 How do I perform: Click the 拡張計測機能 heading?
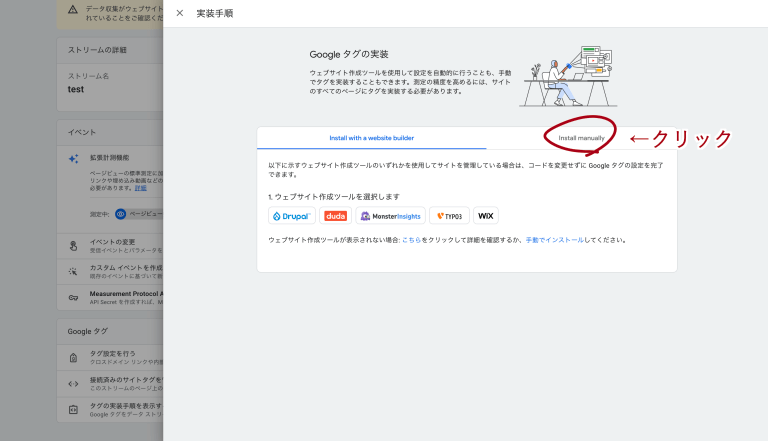point(109,158)
